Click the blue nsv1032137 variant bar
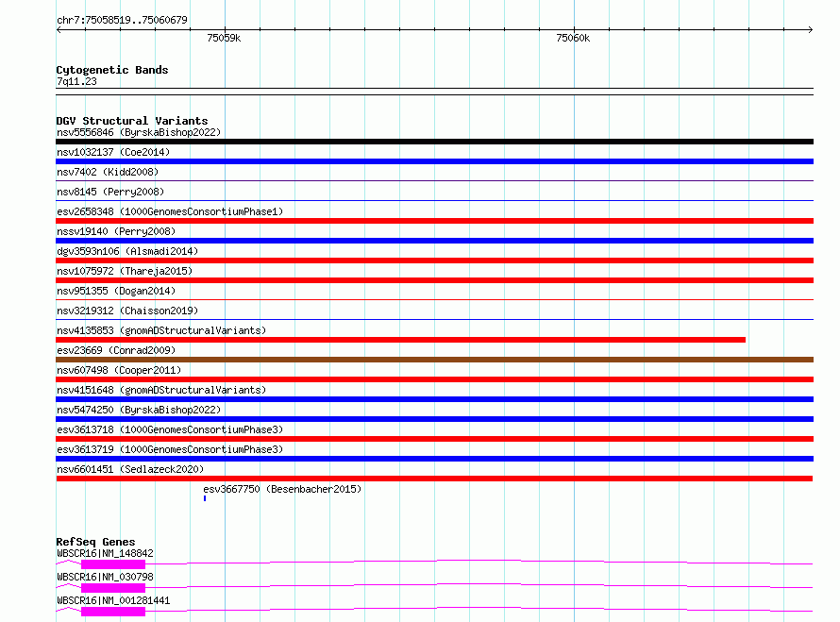This screenshot has height=622, width=840. [434, 161]
